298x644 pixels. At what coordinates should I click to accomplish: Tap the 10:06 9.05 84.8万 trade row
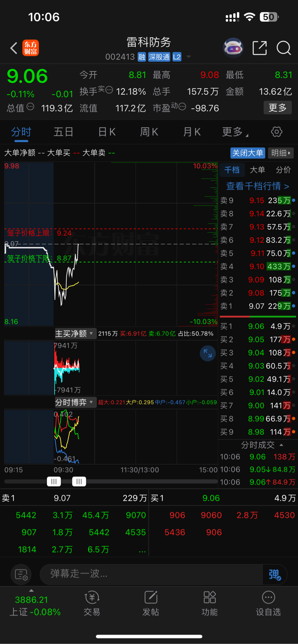[258, 470]
